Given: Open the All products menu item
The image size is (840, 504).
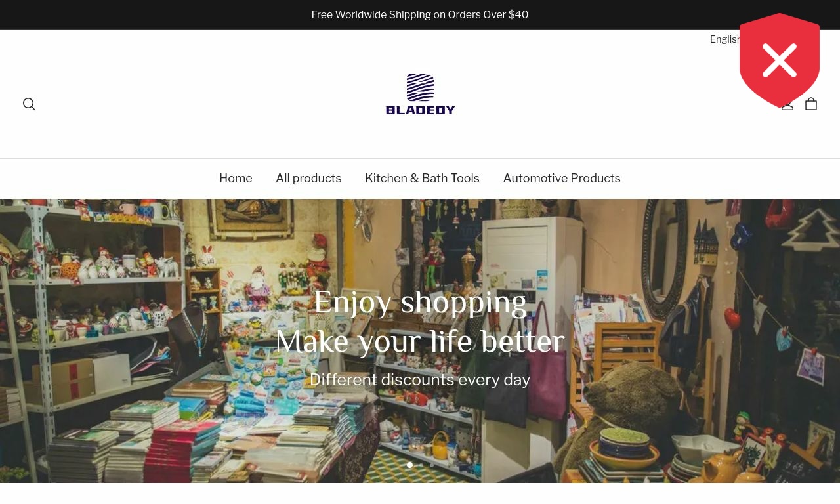Looking at the screenshot, I should [x=308, y=178].
